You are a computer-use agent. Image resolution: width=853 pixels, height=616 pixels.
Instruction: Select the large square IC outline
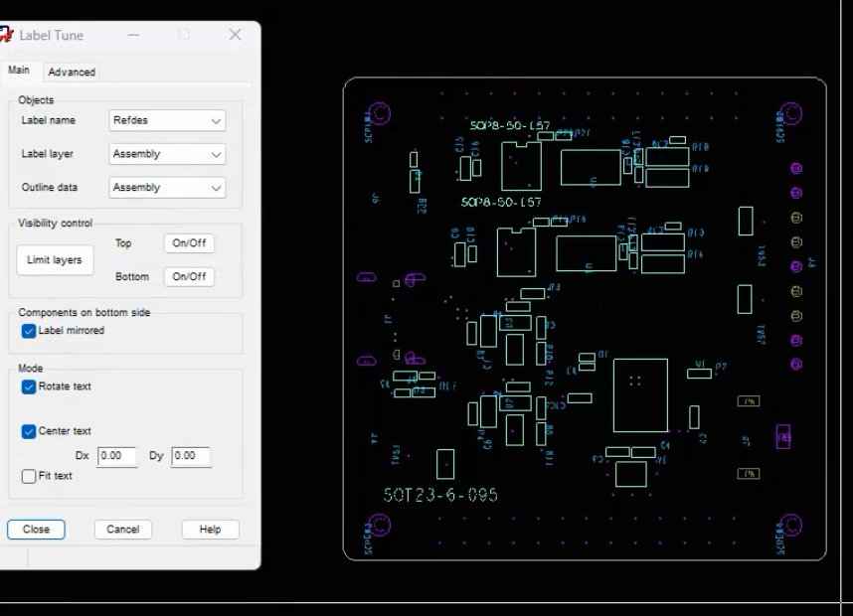coord(640,395)
